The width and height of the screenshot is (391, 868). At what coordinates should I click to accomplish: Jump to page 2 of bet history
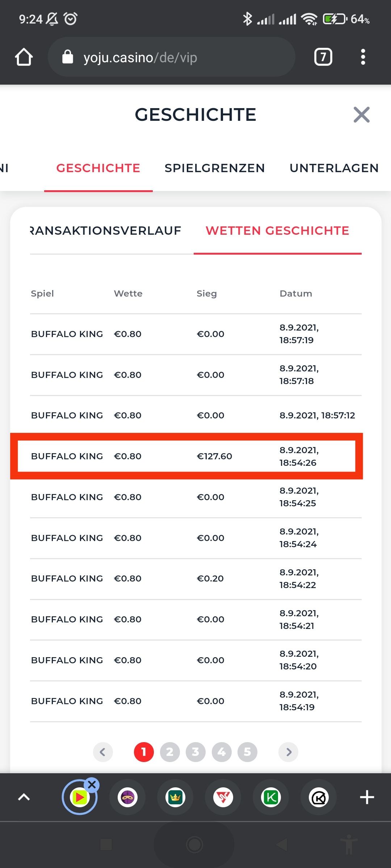[170, 752]
